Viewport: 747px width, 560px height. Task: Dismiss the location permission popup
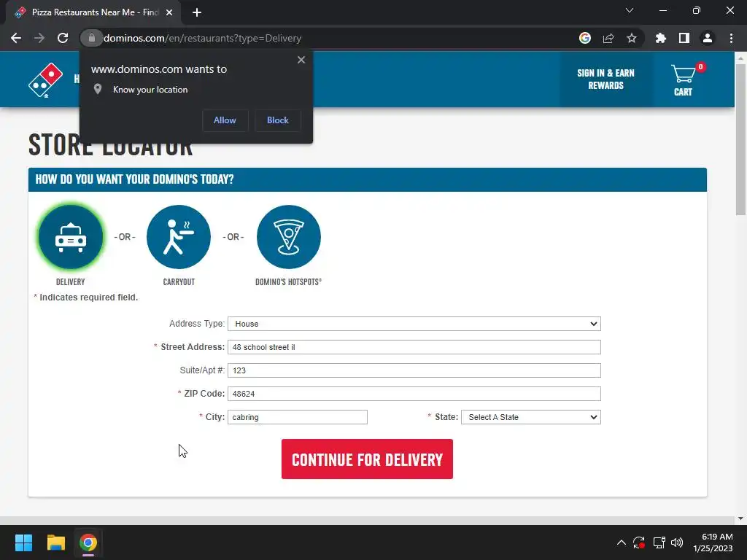pyautogui.click(x=301, y=60)
